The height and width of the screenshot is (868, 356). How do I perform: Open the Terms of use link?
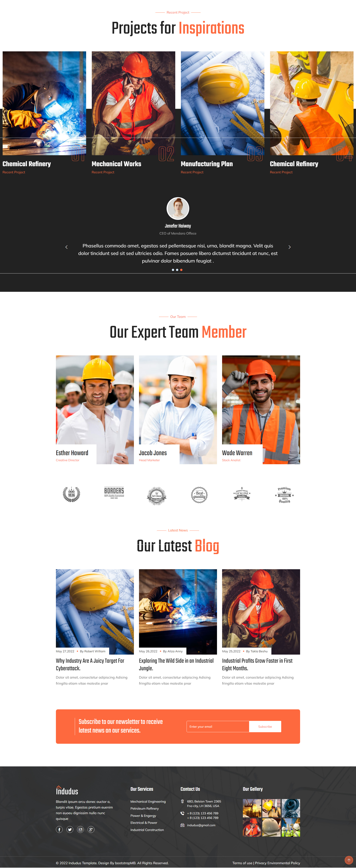pyautogui.click(x=242, y=863)
